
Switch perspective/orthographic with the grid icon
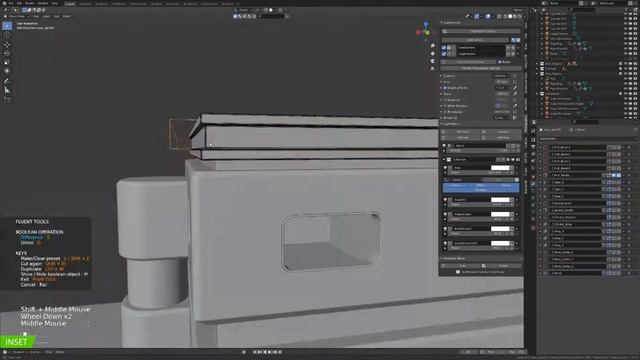pyautogui.click(x=433, y=69)
